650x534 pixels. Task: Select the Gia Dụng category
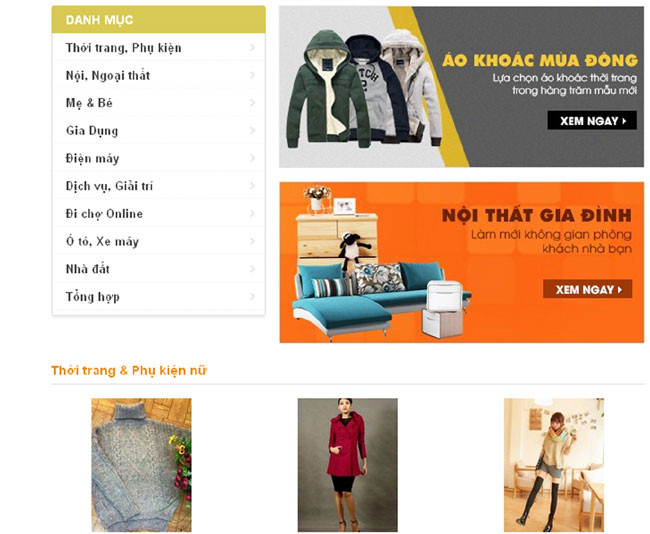click(159, 131)
